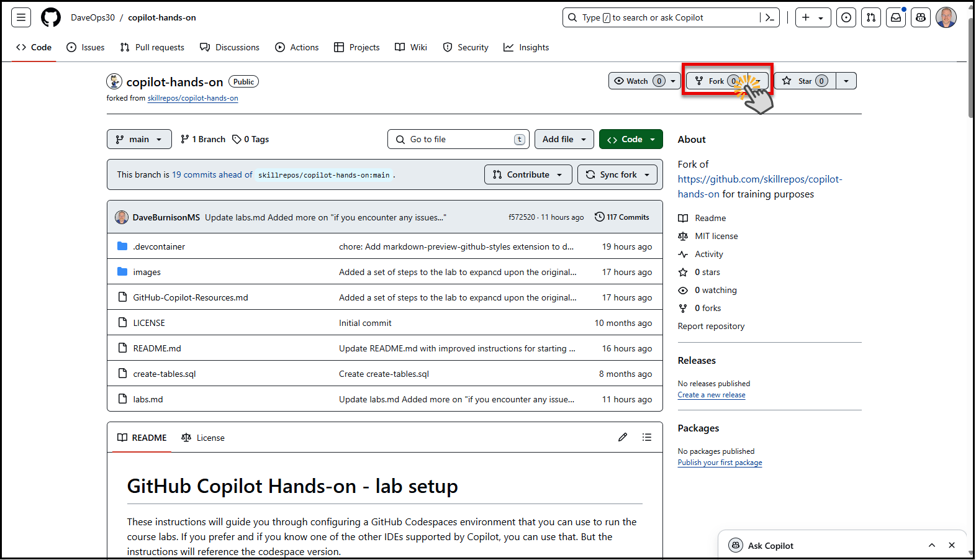Viewport: 976px width, 560px height.
Task: Open the LICENSE file
Action: coord(149,323)
